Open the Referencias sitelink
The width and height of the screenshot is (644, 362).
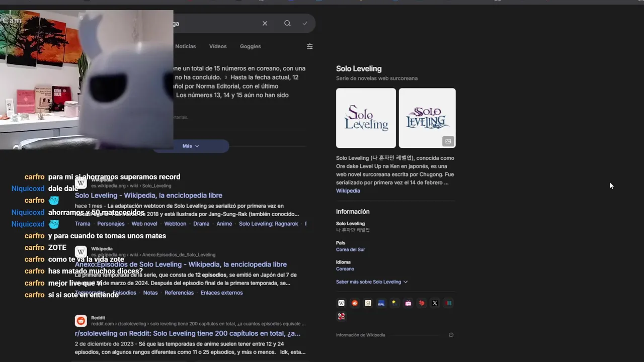pos(179,293)
